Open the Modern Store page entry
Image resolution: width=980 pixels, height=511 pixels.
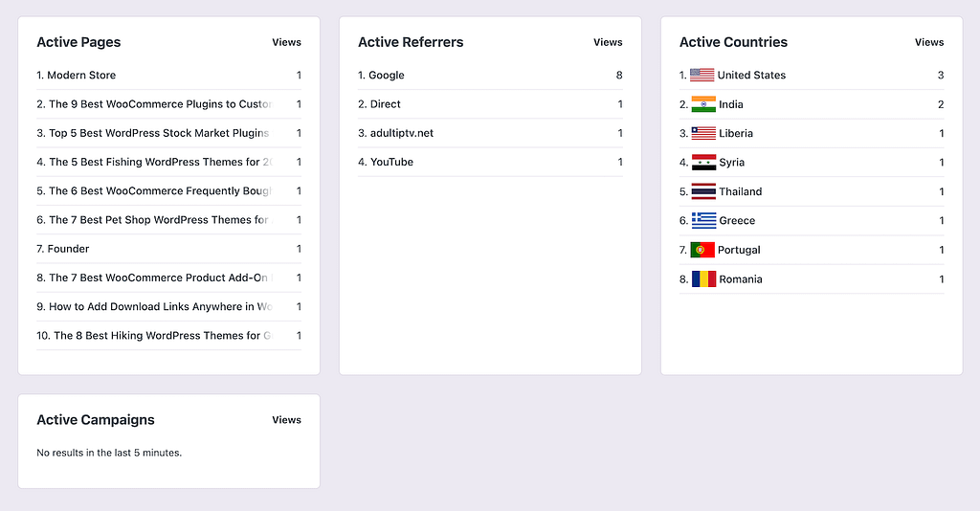(x=81, y=75)
